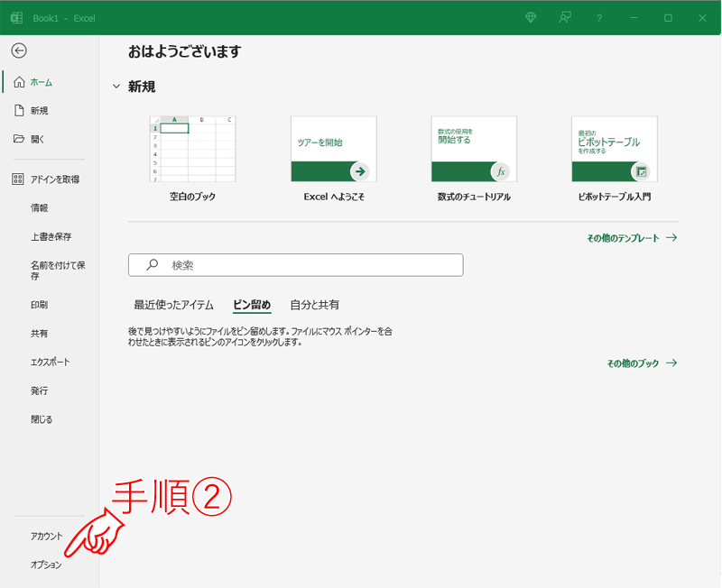Click the house icon beside ホーム

pyautogui.click(x=19, y=82)
